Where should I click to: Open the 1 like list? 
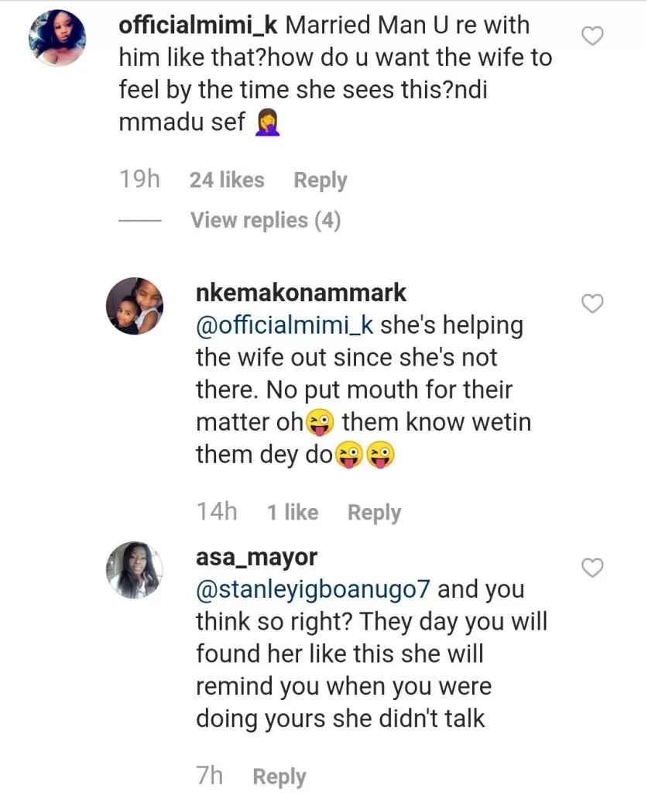pyautogui.click(x=292, y=513)
